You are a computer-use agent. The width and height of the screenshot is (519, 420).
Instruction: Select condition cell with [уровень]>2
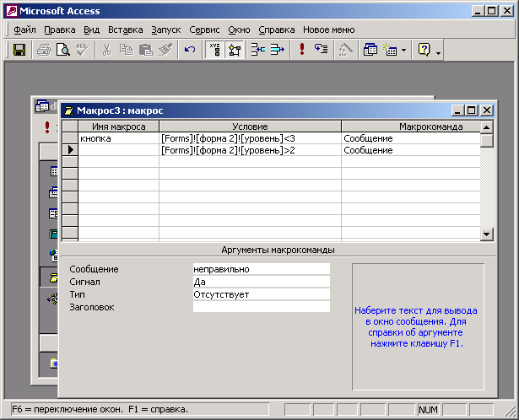tap(250, 150)
